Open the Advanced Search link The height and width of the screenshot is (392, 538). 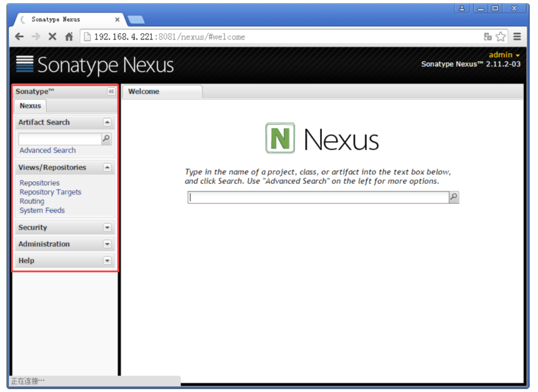tap(48, 150)
